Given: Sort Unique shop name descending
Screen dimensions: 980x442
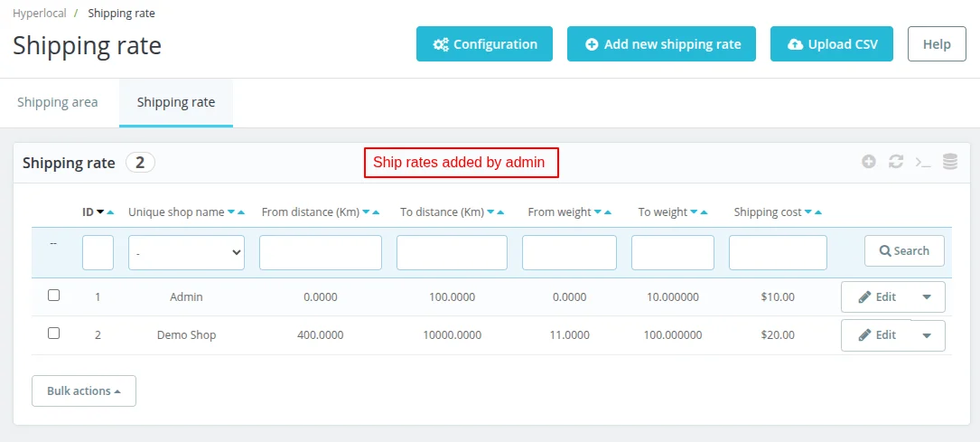Looking at the screenshot, I should [x=231, y=212].
